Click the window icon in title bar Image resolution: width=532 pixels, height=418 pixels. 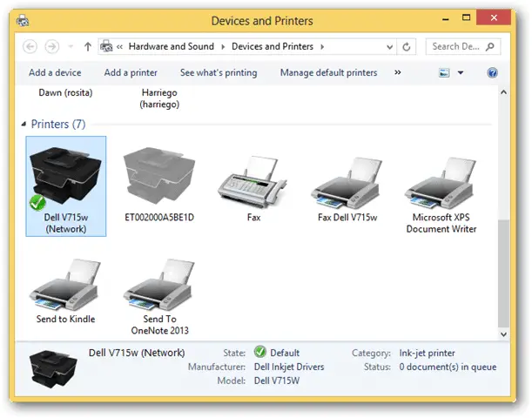click(23, 21)
